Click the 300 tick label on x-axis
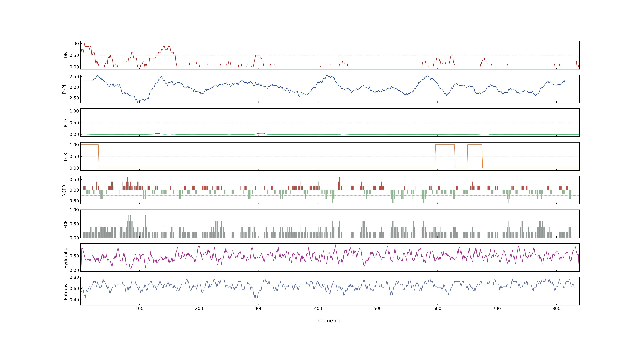Screen dimensions: 644x343 (259, 309)
